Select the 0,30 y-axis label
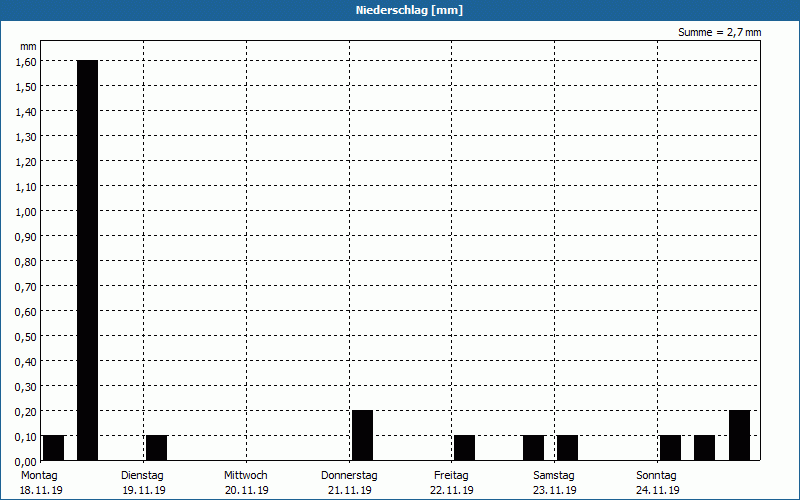800x500 pixels. (26, 387)
